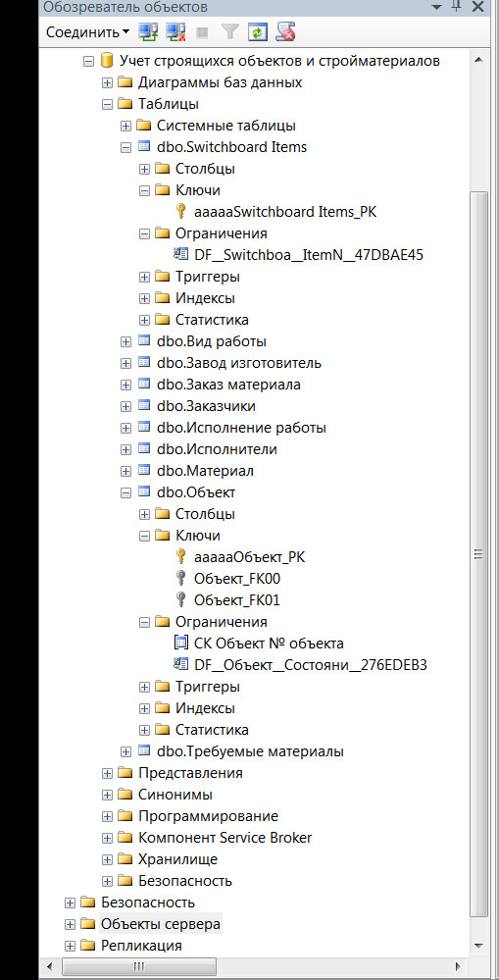The height and width of the screenshot is (980, 499).
Task: Expand Статистика under dbo.Switchboard Items
Action: (x=144, y=320)
